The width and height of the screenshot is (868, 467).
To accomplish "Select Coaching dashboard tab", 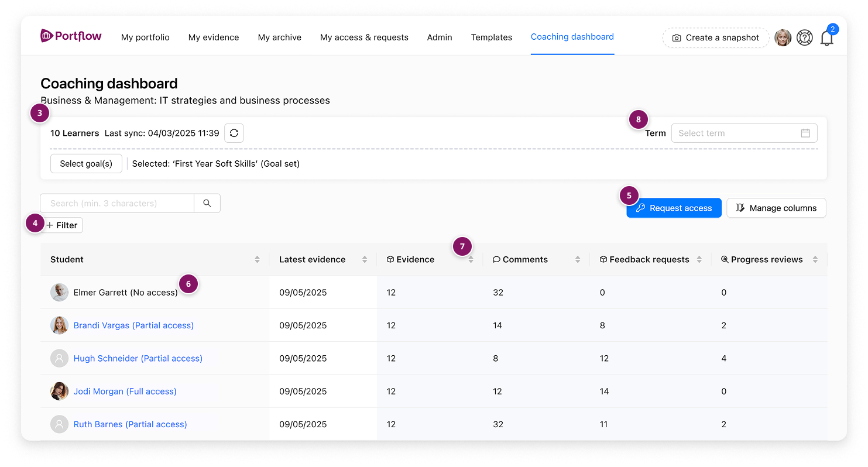I will 572,37.
